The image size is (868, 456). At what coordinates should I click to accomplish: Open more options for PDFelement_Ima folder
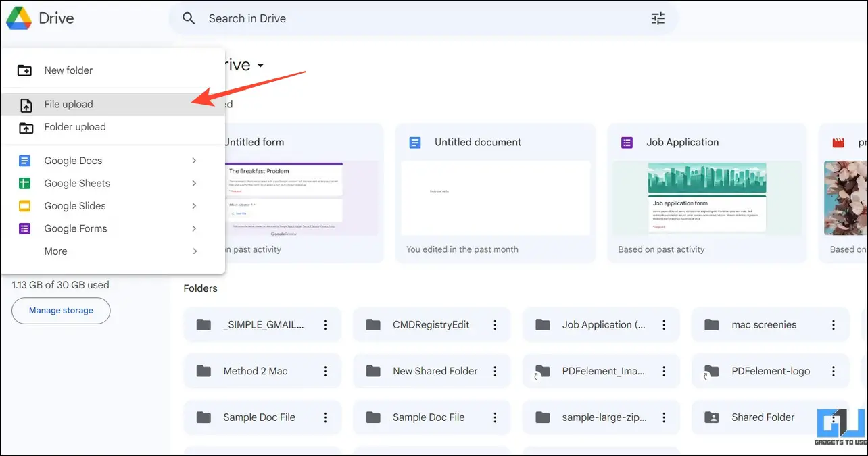pos(664,371)
